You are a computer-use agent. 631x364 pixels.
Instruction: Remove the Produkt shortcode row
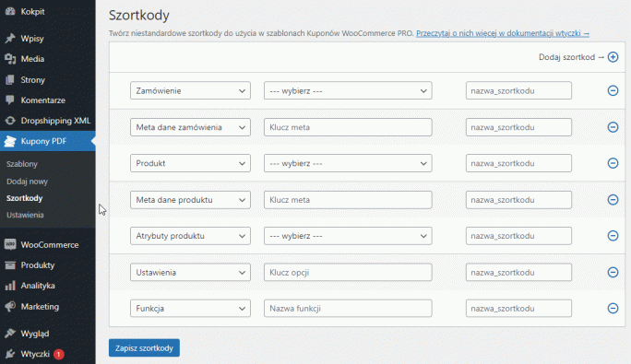pyautogui.click(x=613, y=163)
